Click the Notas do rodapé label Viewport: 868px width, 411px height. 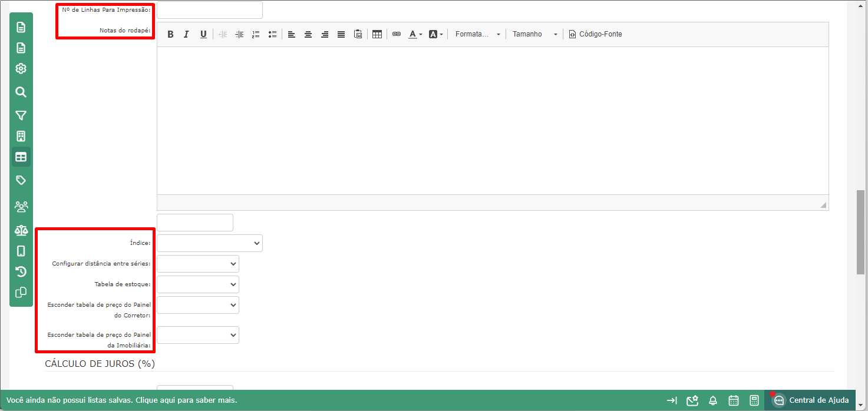click(125, 30)
